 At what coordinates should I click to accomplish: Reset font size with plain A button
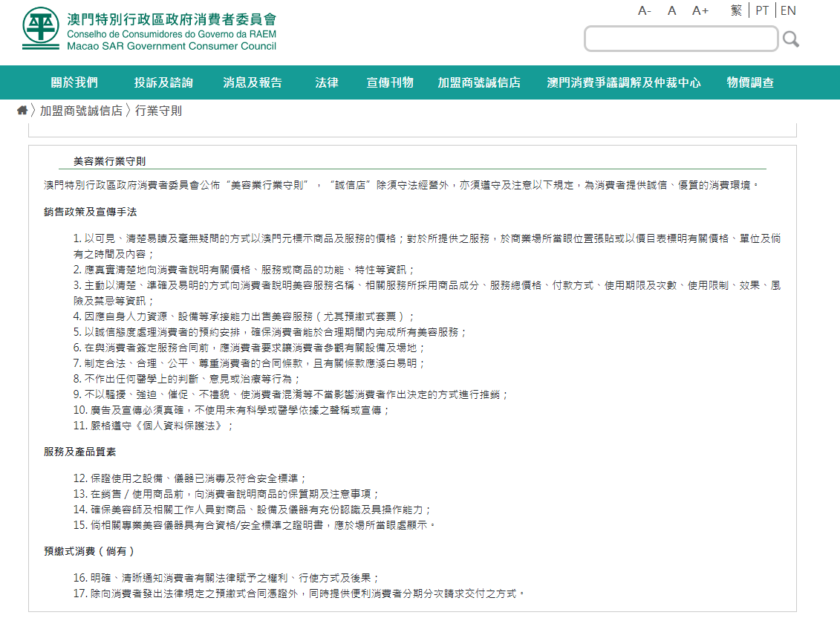(x=671, y=10)
